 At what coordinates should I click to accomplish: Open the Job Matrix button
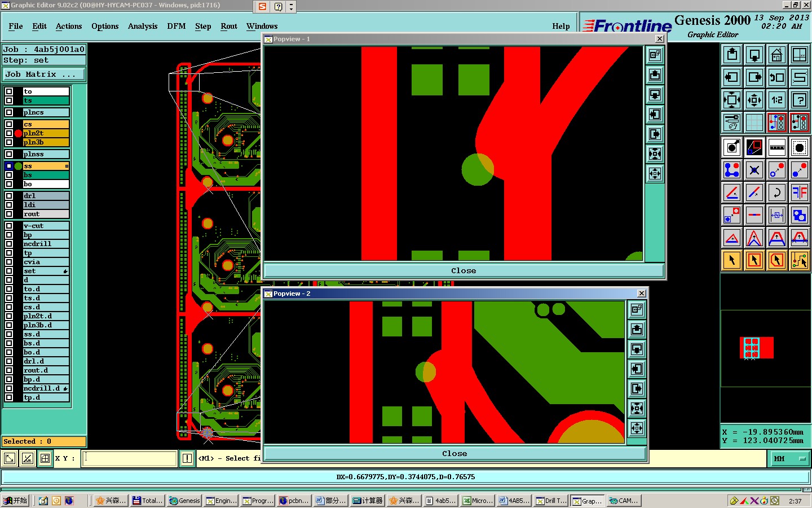click(x=44, y=74)
